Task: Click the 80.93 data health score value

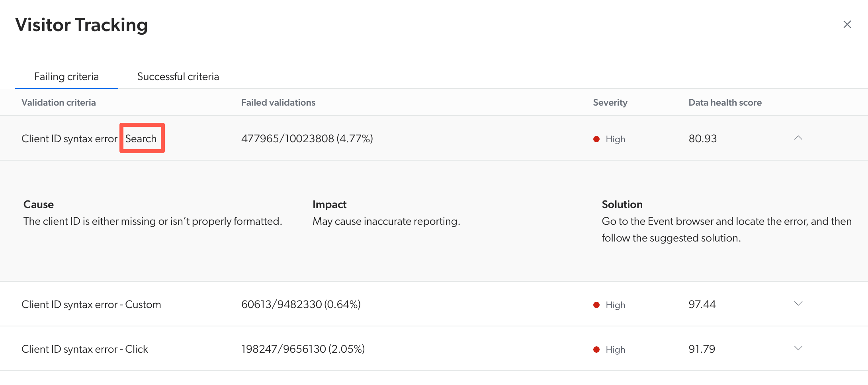Action: pos(702,139)
